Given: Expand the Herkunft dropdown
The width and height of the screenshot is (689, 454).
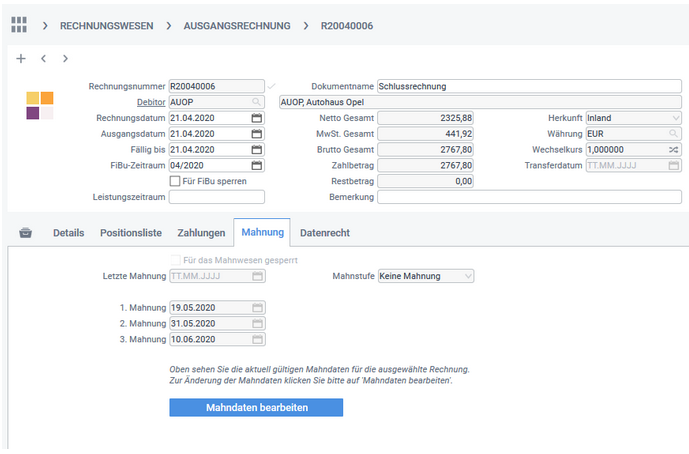Looking at the screenshot, I should tap(675, 118).
